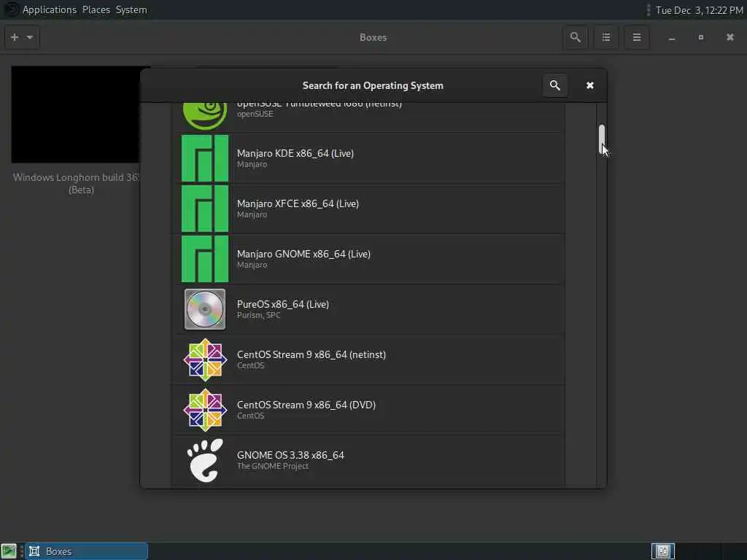Click the GNOME OS foot logo
Viewport: 747px width, 560px height.
coord(205,461)
